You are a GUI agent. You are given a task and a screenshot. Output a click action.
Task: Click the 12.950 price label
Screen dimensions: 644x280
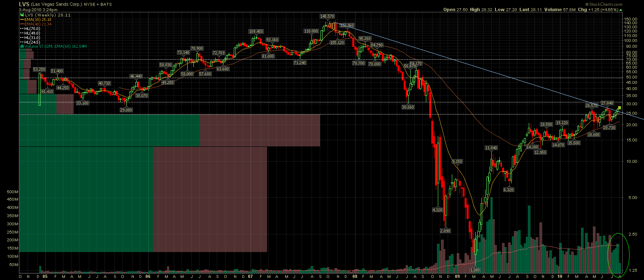click(x=540, y=152)
